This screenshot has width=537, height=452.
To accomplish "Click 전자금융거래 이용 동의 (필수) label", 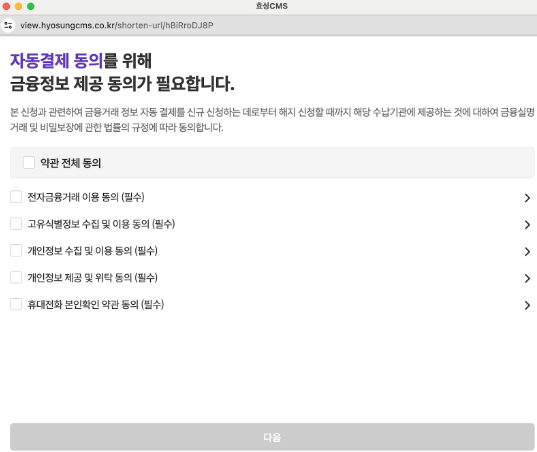I will click(x=86, y=197).
